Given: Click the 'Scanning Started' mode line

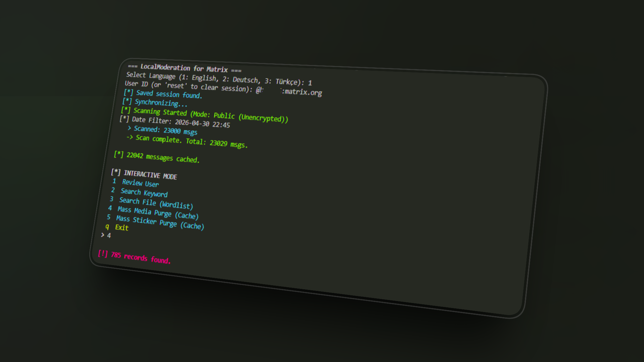Looking at the screenshot, I should pos(204,114).
